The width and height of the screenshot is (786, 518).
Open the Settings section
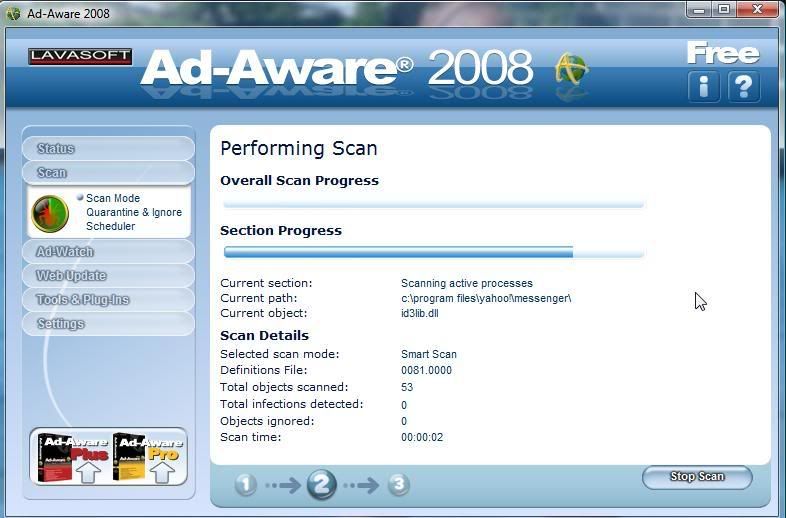click(108, 323)
